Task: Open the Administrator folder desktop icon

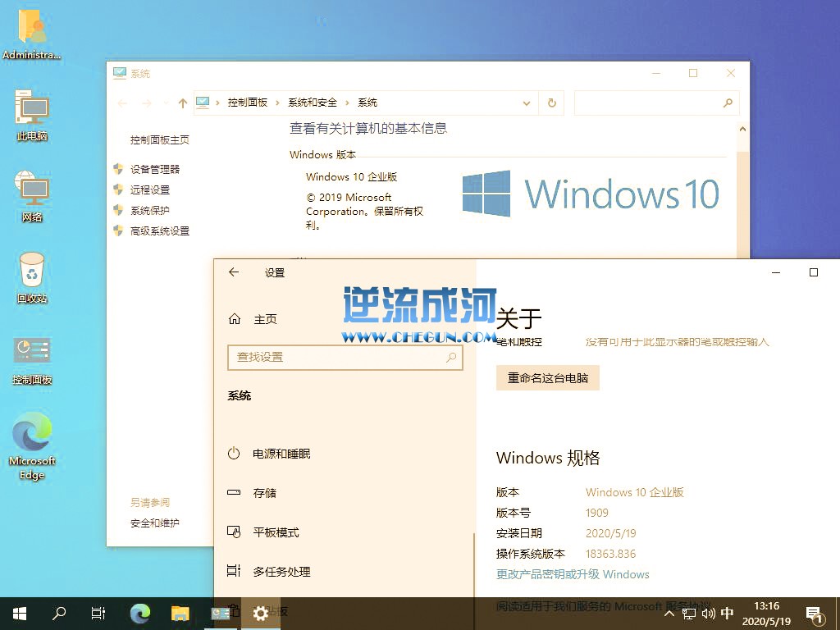Action: pos(32,33)
